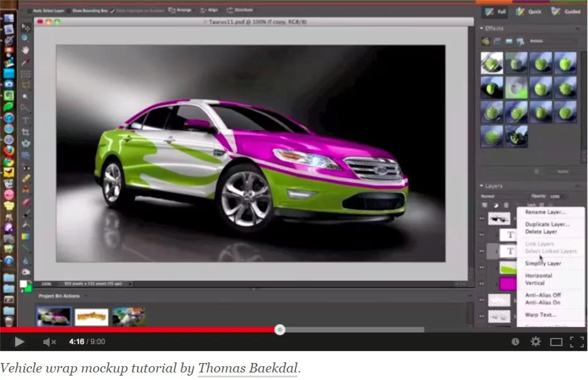The height and width of the screenshot is (380, 588).
Task: Open the Distribute dropdown
Action: point(240,10)
